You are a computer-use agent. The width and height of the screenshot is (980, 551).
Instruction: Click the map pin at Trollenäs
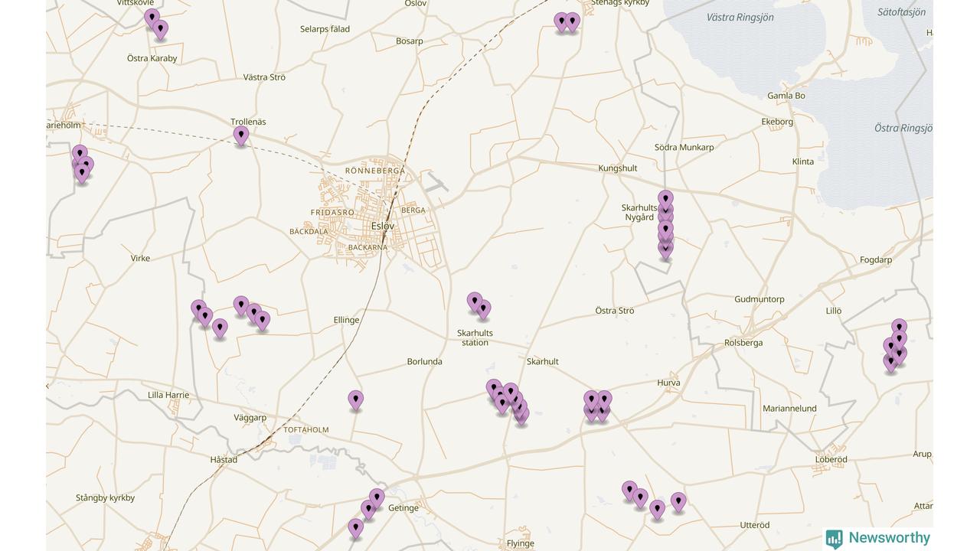(x=241, y=136)
